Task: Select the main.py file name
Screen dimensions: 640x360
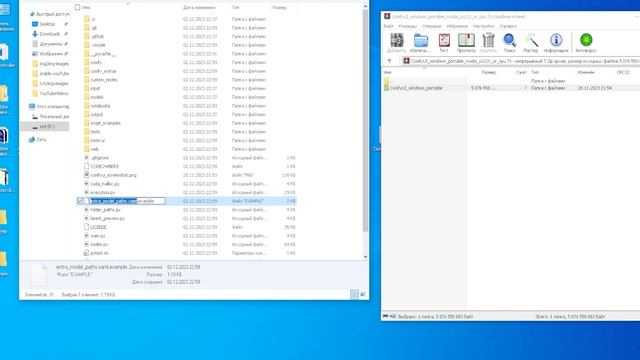Action: pos(98,236)
